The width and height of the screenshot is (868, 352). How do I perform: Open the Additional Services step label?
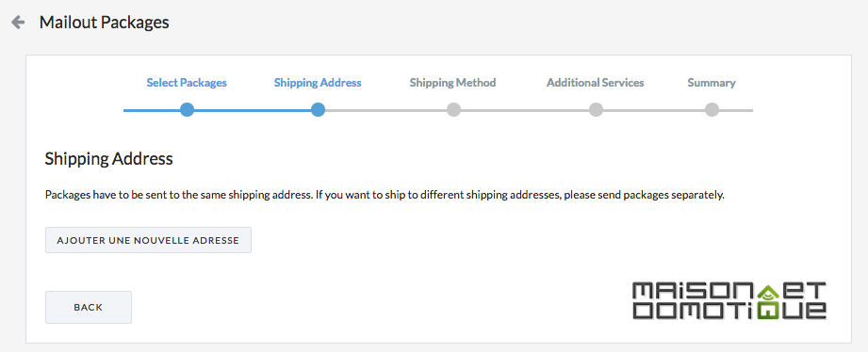(x=595, y=83)
